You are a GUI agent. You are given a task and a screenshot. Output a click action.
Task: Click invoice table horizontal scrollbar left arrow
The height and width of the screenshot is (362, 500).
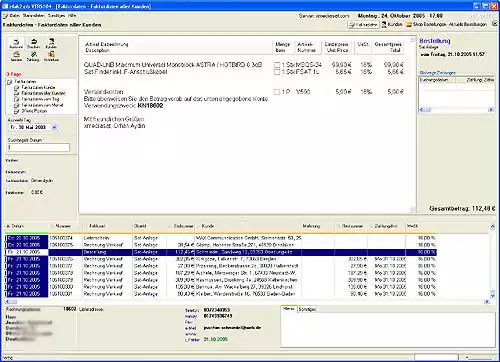(x=7, y=302)
